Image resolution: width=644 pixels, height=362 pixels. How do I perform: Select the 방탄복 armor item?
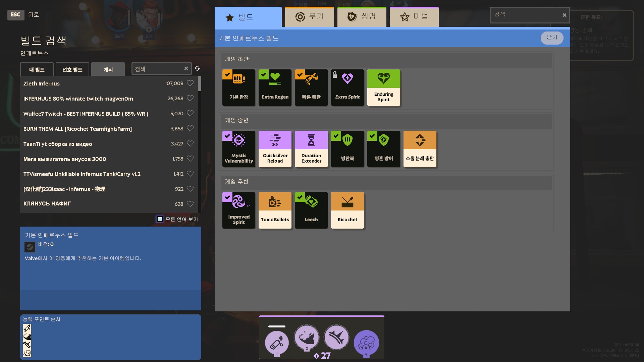pos(347,149)
